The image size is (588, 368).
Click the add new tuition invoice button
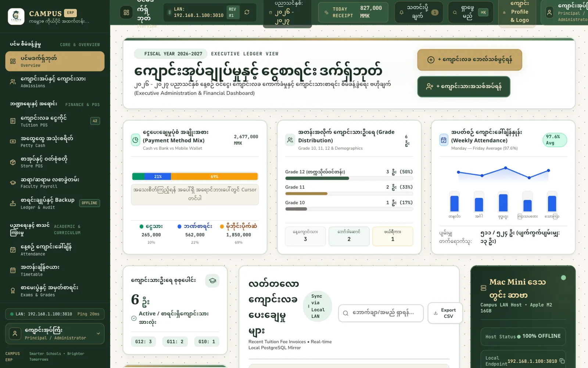[470, 60]
